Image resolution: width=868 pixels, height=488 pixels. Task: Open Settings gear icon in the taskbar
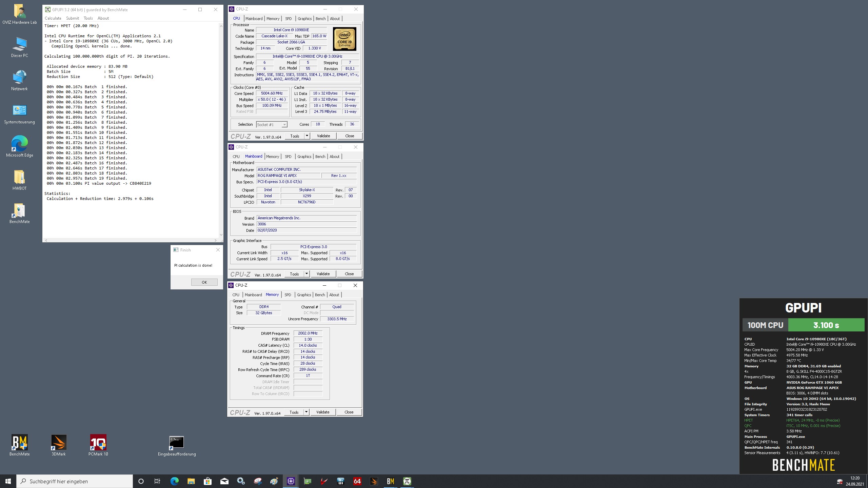pos(241,481)
